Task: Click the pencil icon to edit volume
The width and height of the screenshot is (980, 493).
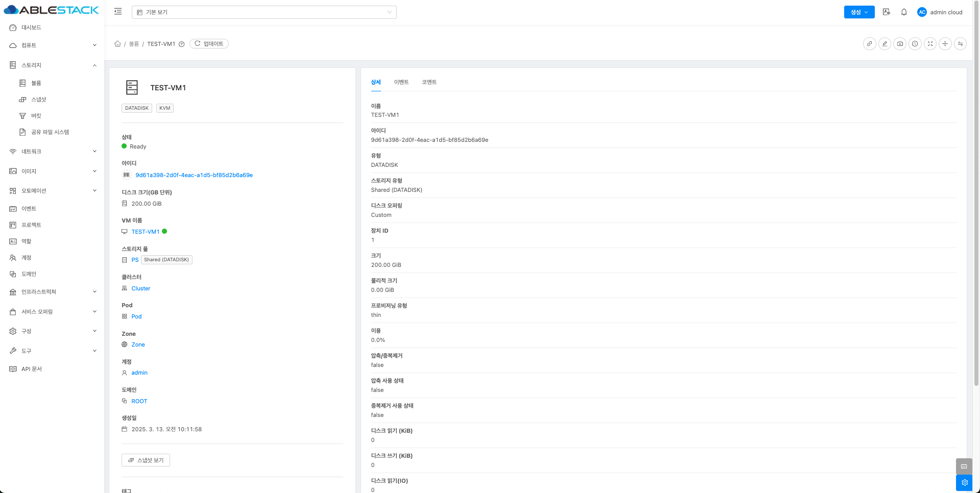Action: coord(885,44)
